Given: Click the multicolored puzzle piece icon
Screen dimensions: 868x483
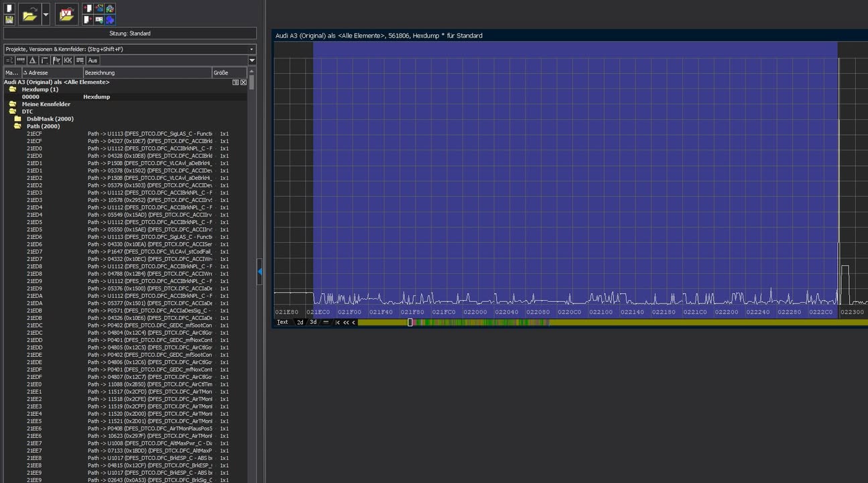Looking at the screenshot, I should 109,9.
